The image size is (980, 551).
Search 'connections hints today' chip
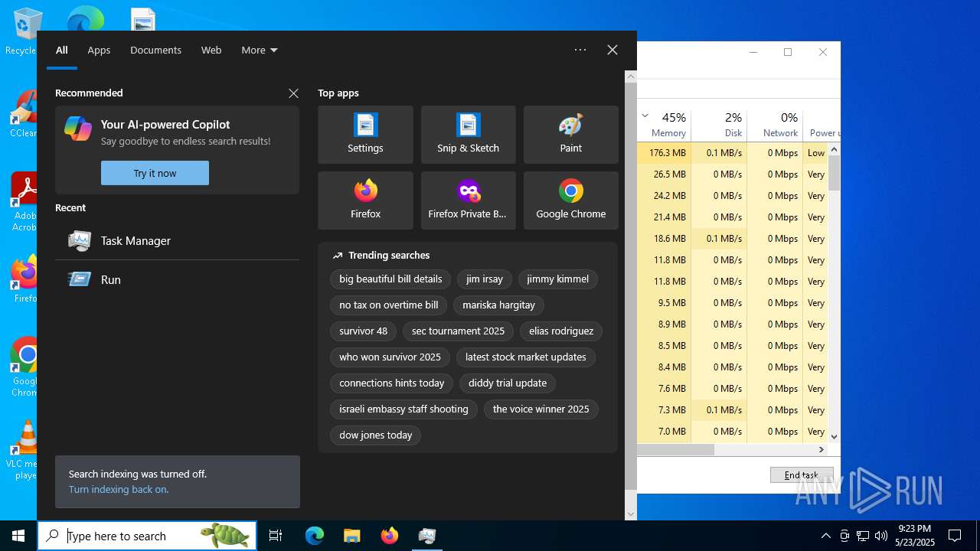(391, 383)
